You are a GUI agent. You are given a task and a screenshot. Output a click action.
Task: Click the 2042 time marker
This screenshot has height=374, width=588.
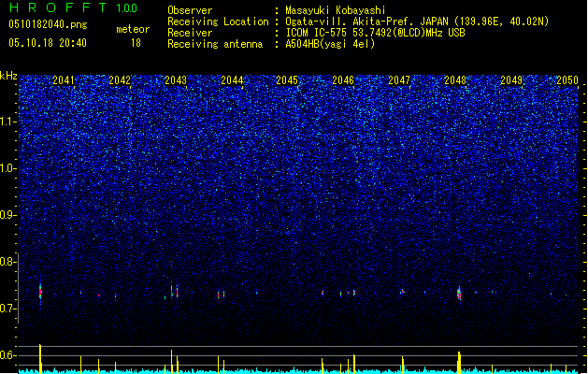[120, 80]
